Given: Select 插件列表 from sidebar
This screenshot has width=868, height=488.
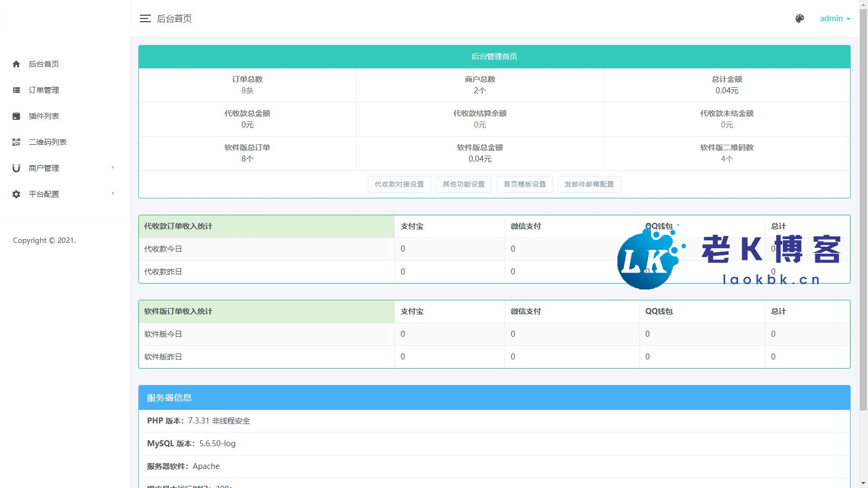Looking at the screenshot, I should pyautogui.click(x=44, y=116).
